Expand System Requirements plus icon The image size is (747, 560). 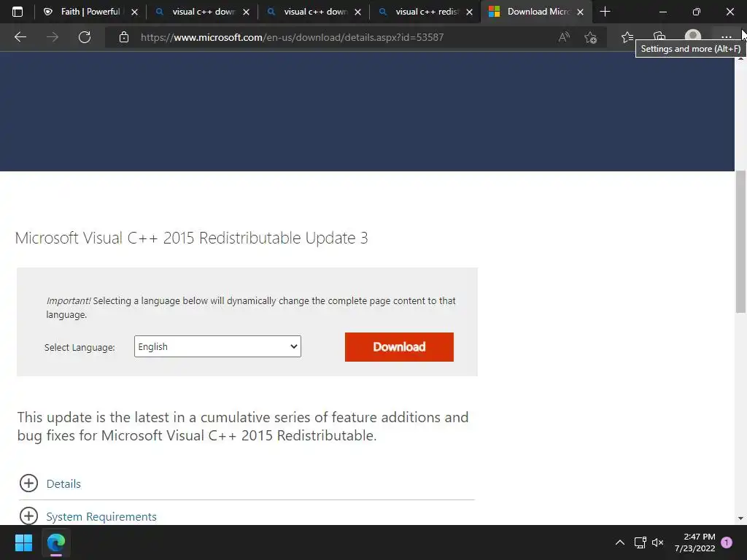point(28,516)
